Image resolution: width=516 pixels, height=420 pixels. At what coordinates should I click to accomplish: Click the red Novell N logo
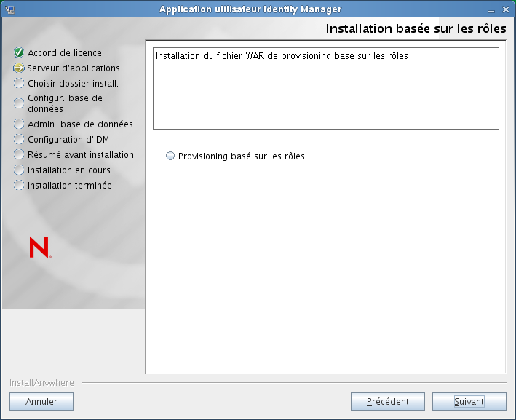(x=40, y=247)
